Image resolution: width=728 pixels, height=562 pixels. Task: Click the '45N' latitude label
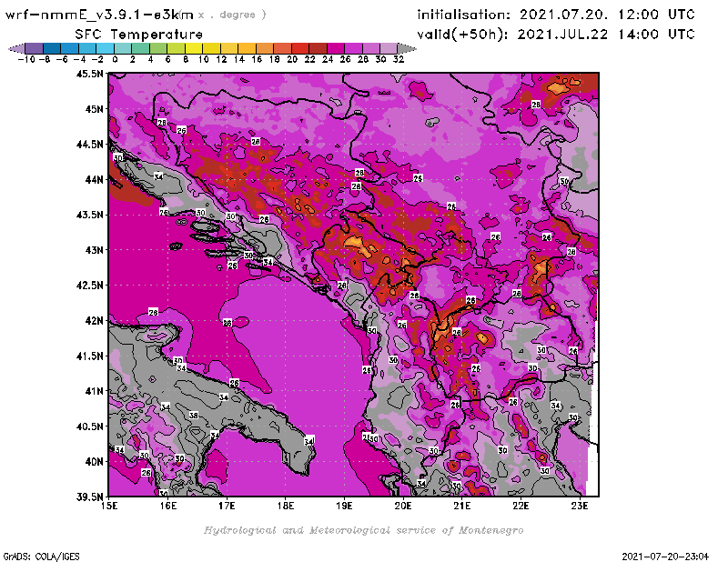[94, 109]
